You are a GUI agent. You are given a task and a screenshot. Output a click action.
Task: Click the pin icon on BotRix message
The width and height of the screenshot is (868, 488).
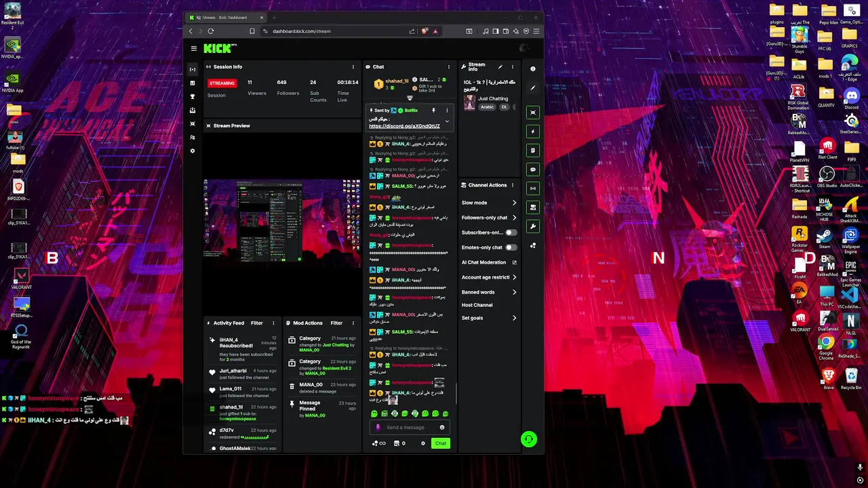pyautogui.click(x=433, y=110)
